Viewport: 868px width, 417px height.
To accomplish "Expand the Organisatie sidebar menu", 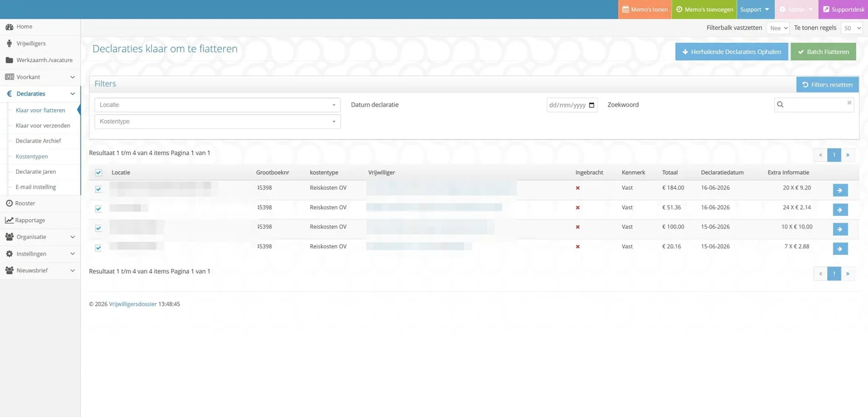I will pyautogui.click(x=40, y=237).
